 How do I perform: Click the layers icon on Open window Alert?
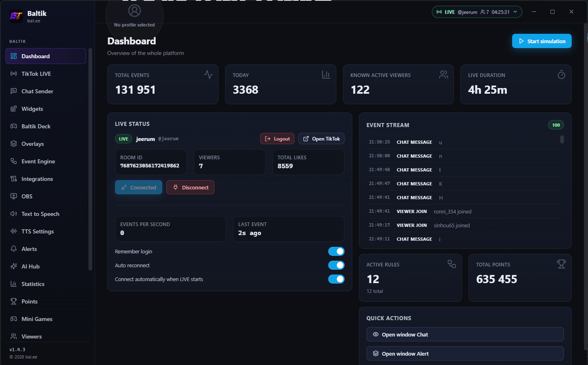coord(376,354)
